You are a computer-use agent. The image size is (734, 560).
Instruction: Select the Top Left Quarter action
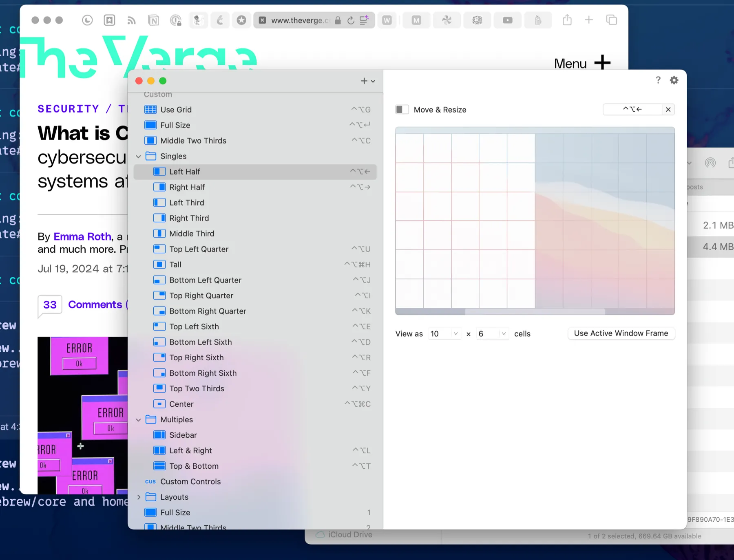[x=199, y=249]
